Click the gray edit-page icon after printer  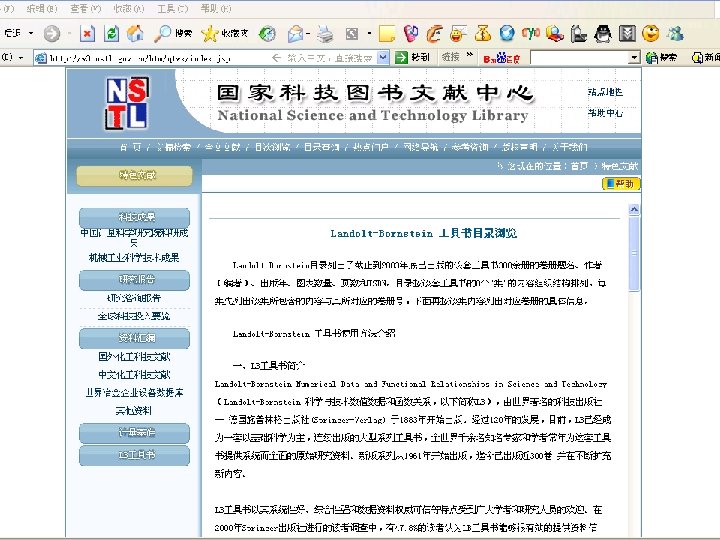click(x=352, y=34)
